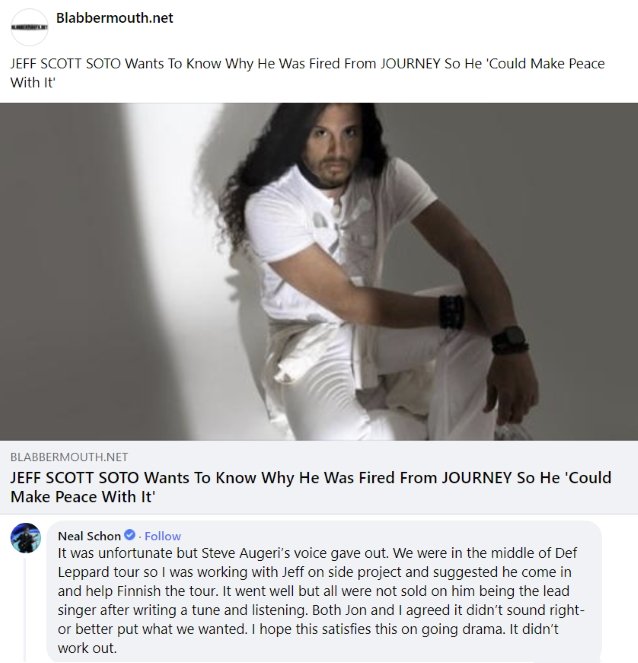View Neal Schon's profile picture

tap(25, 538)
